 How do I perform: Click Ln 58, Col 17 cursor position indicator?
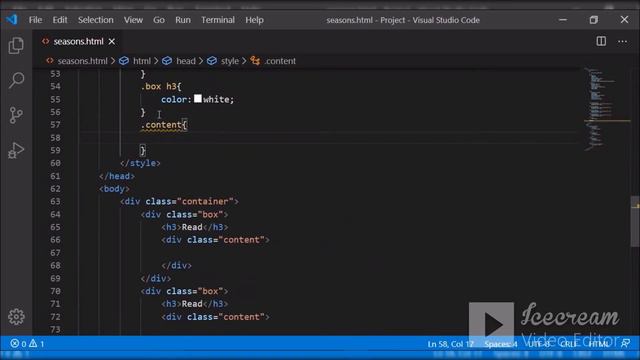[x=451, y=344]
